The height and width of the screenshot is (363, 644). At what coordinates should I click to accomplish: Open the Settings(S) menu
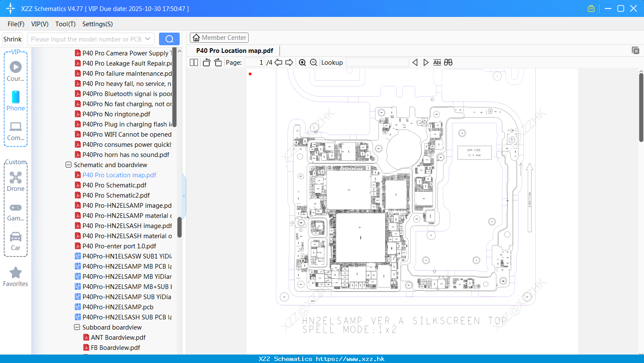[98, 24]
